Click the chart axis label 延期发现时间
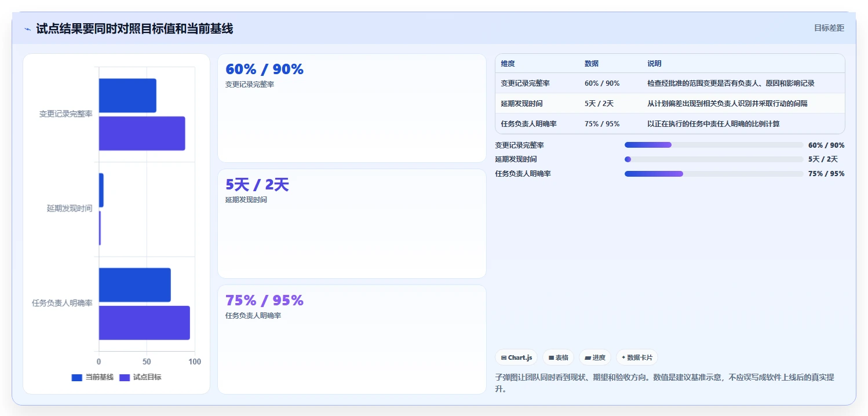 coord(70,209)
